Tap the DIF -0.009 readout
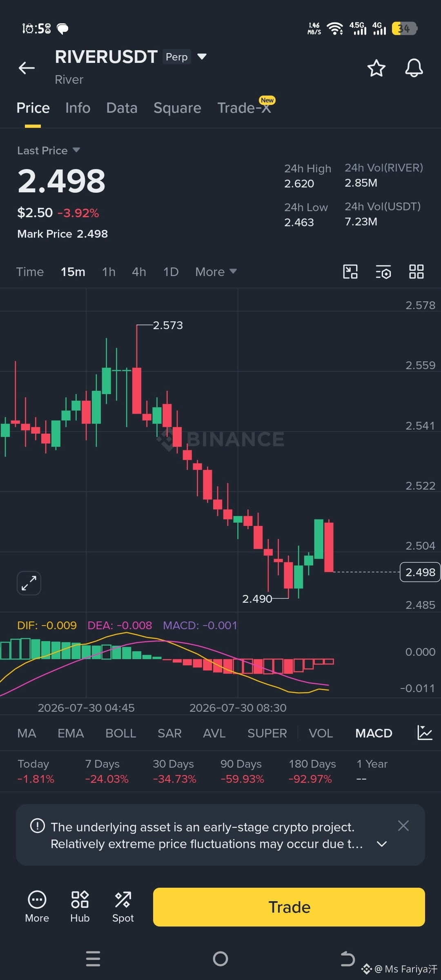441x980 pixels. pyautogui.click(x=47, y=626)
